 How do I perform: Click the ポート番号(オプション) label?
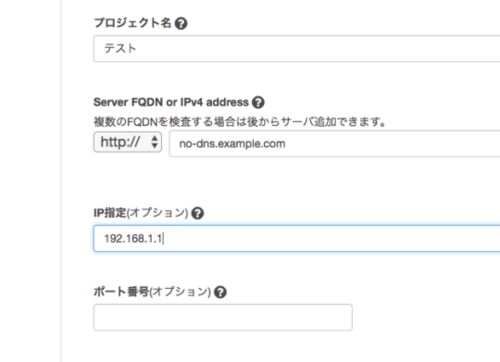point(152,292)
